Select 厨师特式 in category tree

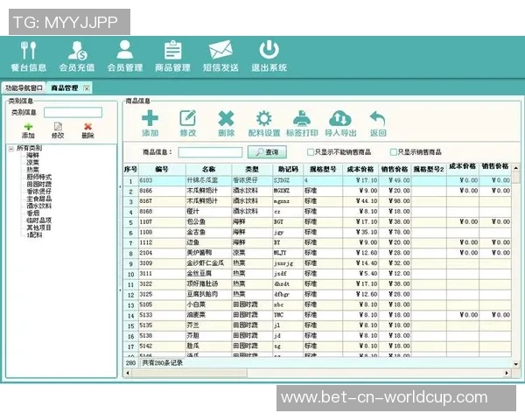point(39,177)
